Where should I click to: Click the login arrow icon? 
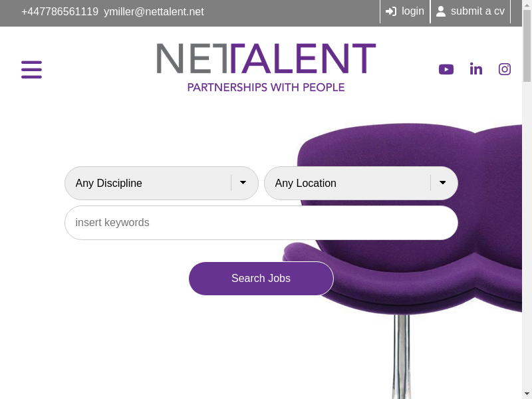coord(391,11)
